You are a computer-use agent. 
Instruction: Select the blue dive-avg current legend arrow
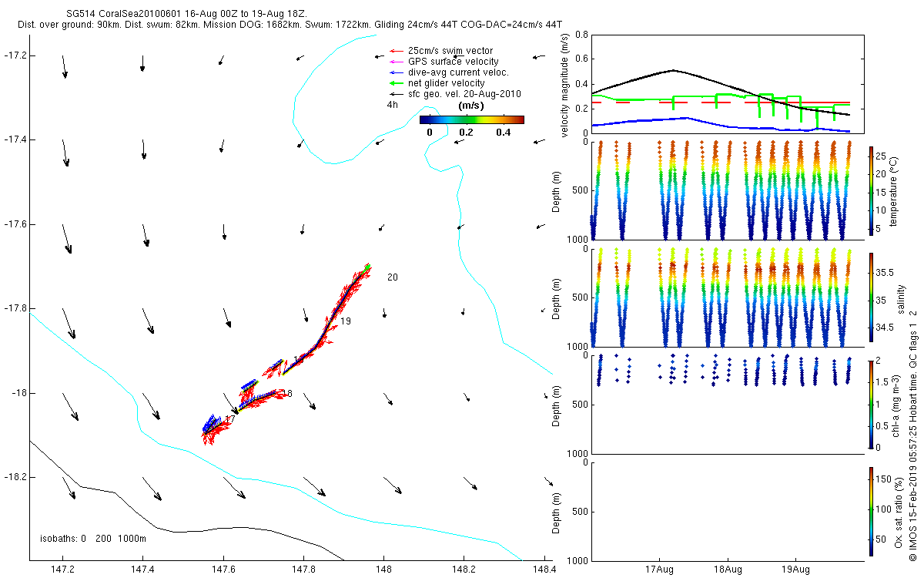(x=397, y=72)
